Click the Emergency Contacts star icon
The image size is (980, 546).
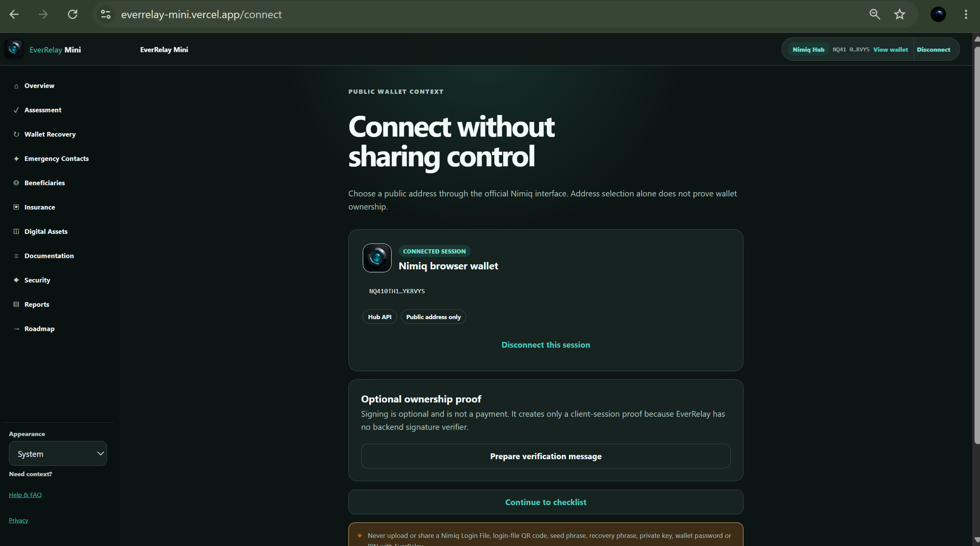point(16,159)
